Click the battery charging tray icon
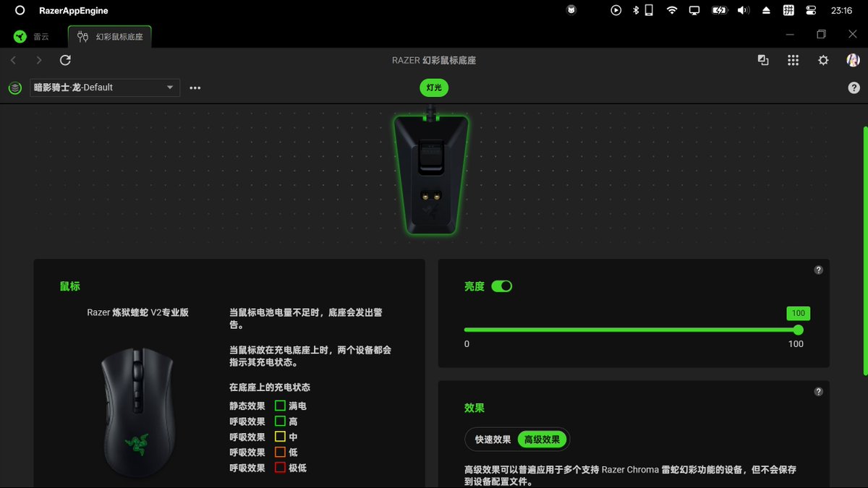Screen dimensions: 868x488 pos(719,10)
